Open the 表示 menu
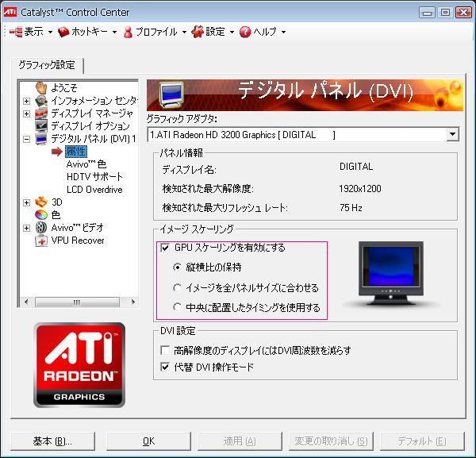Viewport: 476px width, 458px height. click(33, 32)
